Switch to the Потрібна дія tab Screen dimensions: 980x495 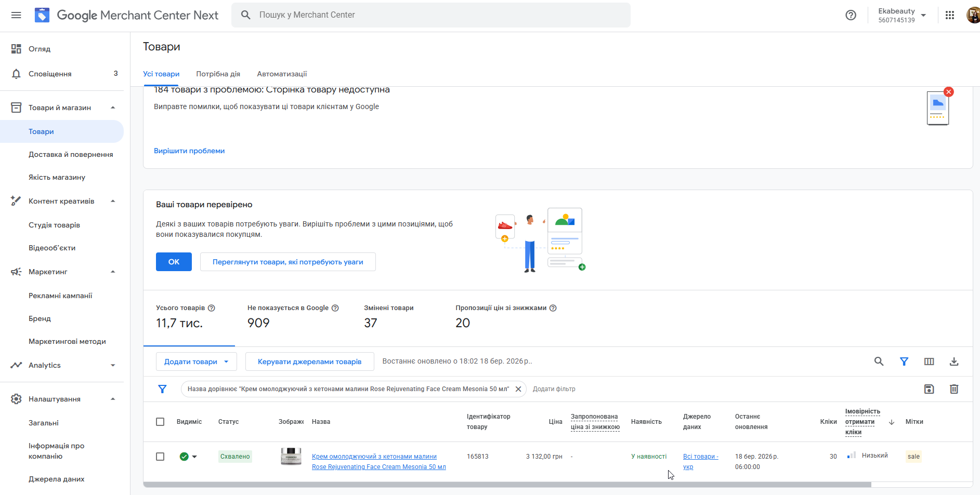(218, 74)
